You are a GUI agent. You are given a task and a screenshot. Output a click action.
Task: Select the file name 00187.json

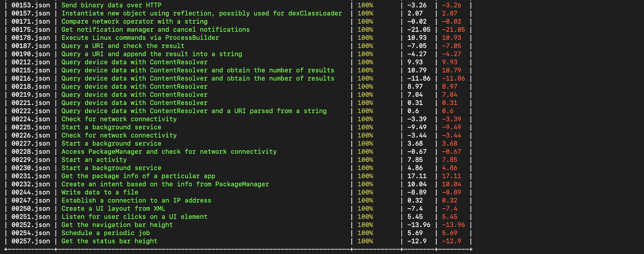pyautogui.click(x=31, y=46)
